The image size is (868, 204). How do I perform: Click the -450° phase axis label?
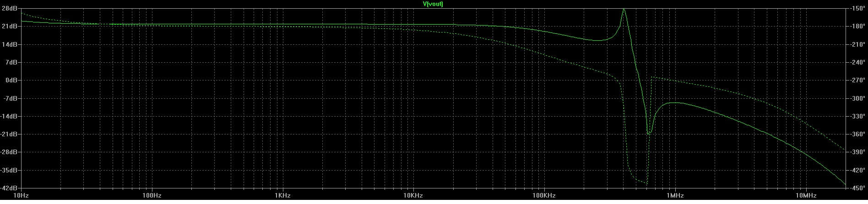click(858, 188)
